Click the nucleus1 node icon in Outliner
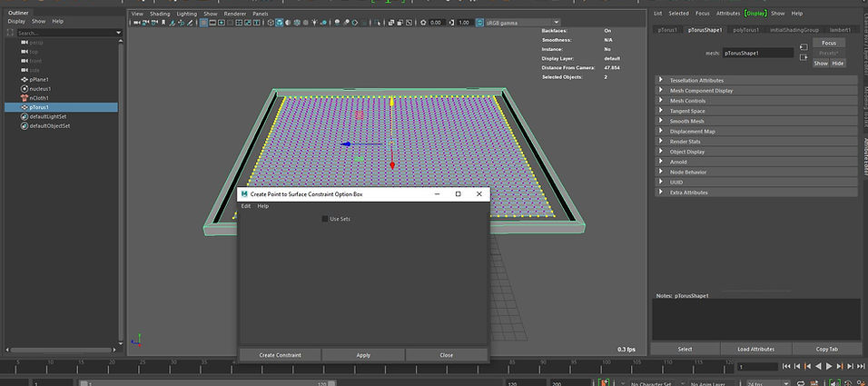This screenshot has height=386, width=868. tap(25, 89)
